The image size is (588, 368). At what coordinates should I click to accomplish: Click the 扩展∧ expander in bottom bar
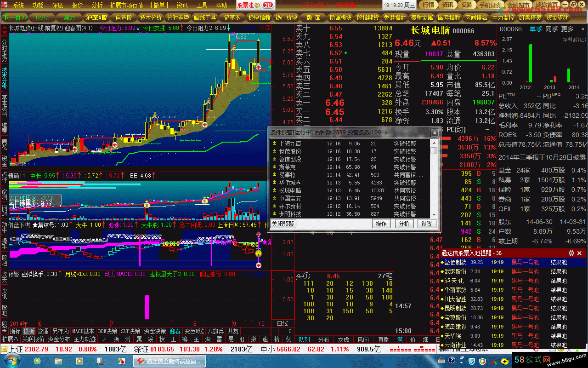click(x=10, y=339)
